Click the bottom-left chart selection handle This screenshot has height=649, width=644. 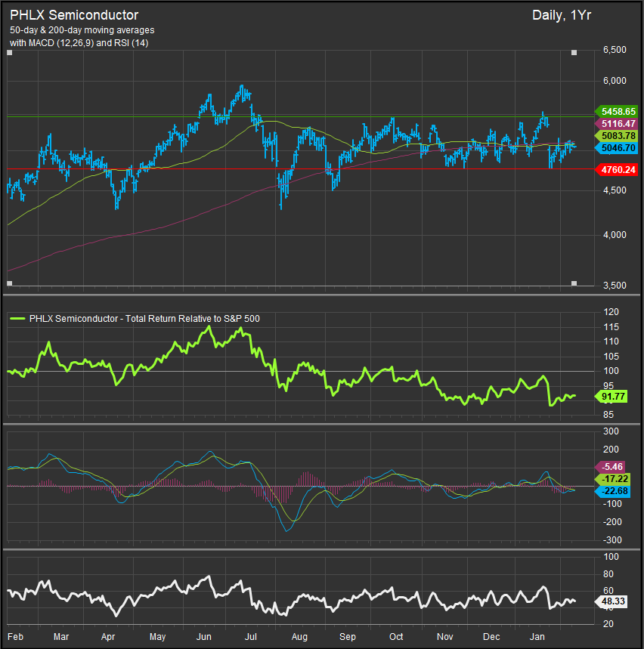10,283
